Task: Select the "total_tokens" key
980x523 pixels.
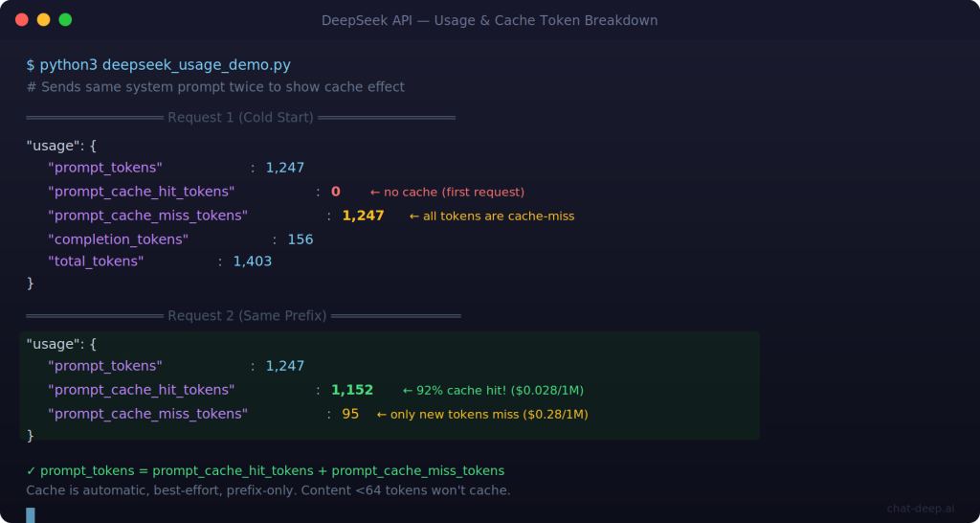Action: [96, 261]
